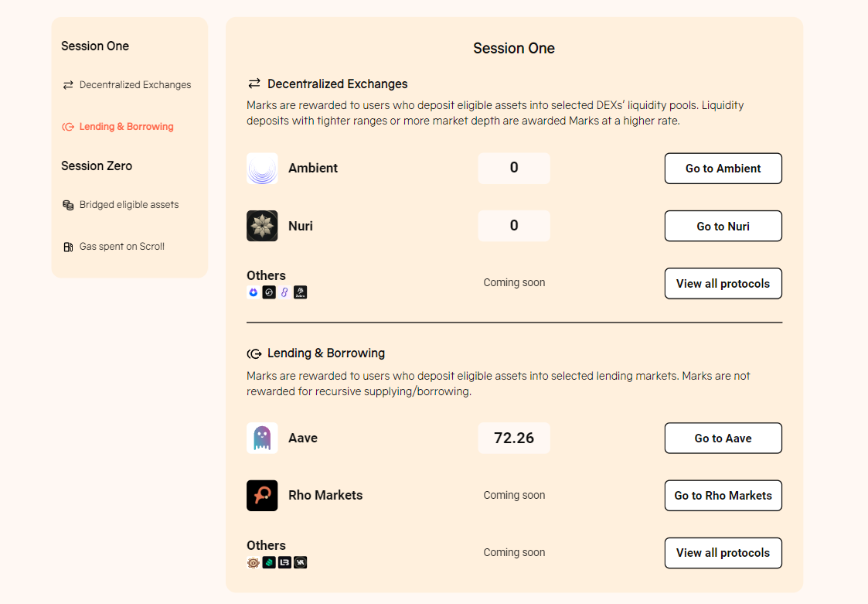The height and width of the screenshot is (604, 868).
Task: Click the sidebar swap arrows icon for Decentralized Exchanges
Action: tap(68, 85)
